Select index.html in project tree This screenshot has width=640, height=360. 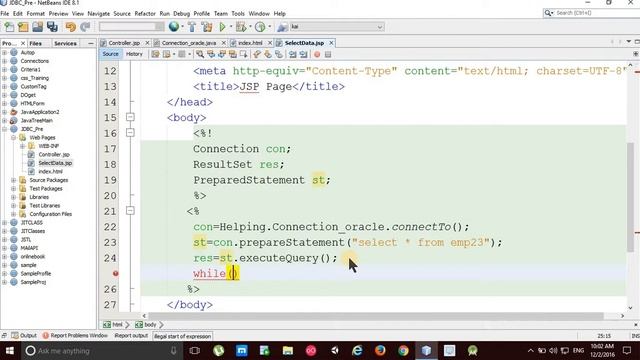click(x=50, y=171)
